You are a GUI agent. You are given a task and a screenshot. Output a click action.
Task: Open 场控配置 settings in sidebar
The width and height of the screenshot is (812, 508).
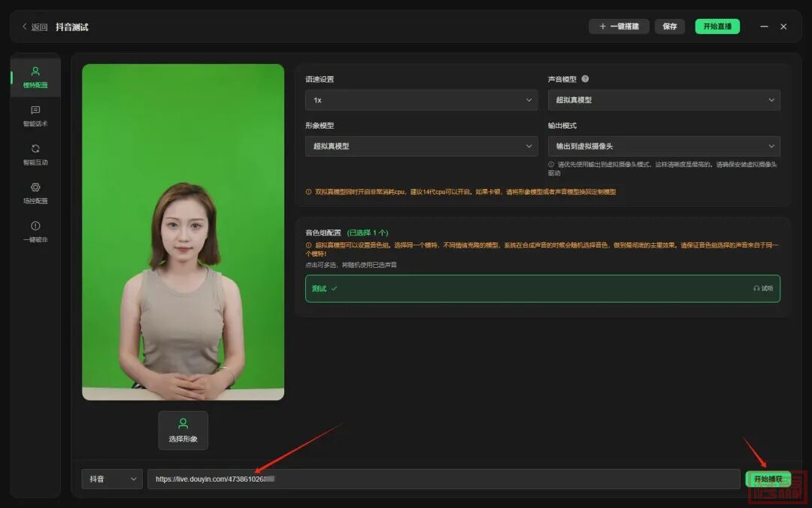pyautogui.click(x=35, y=193)
